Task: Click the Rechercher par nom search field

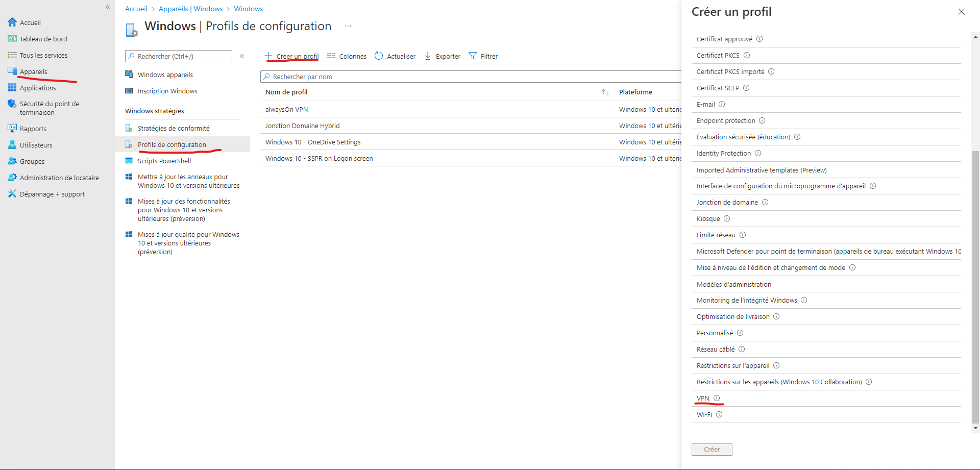Action: (x=357, y=76)
